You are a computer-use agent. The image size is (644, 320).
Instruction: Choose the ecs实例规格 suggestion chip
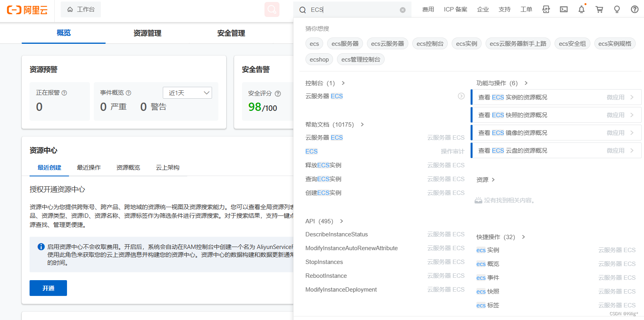[x=615, y=44]
